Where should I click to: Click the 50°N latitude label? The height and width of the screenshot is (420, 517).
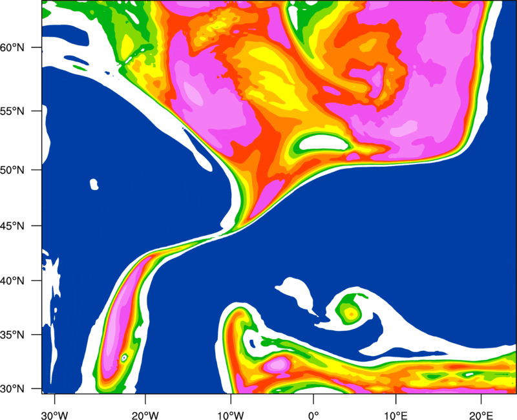point(12,171)
